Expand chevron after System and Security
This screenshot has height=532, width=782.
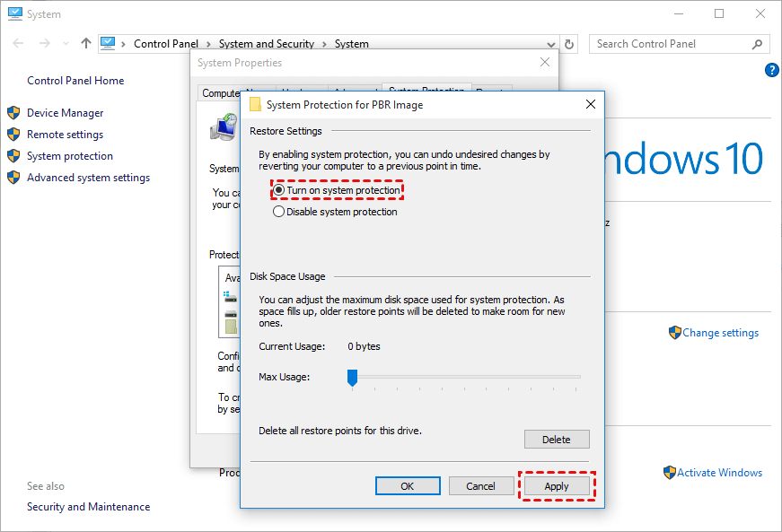pyautogui.click(x=324, y=44)
